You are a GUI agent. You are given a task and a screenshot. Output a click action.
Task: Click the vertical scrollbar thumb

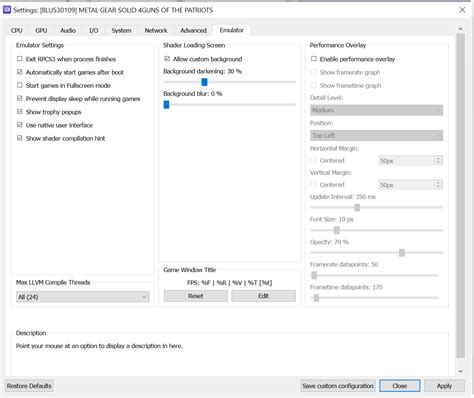(x=460, y=195)
